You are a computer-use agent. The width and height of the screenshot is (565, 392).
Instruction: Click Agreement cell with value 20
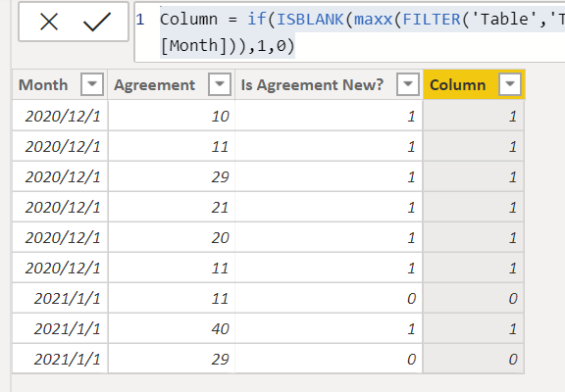tap(172, 237)
